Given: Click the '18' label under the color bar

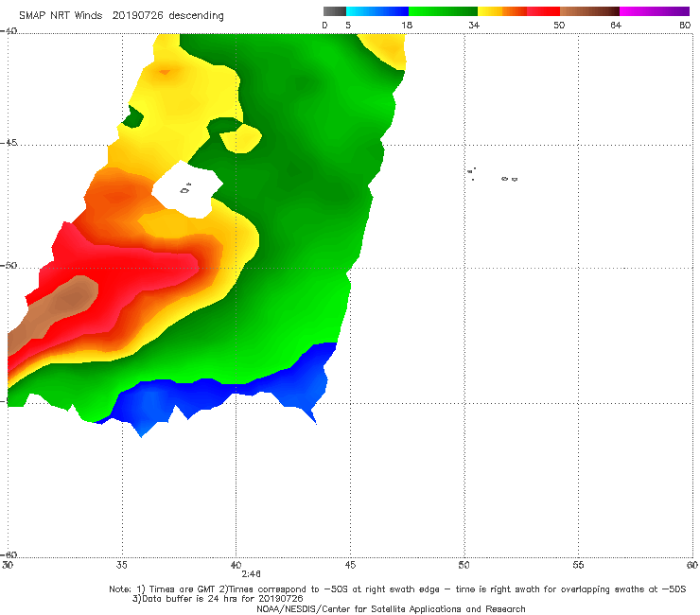Looking at the screenshot, I should (407, 25).
